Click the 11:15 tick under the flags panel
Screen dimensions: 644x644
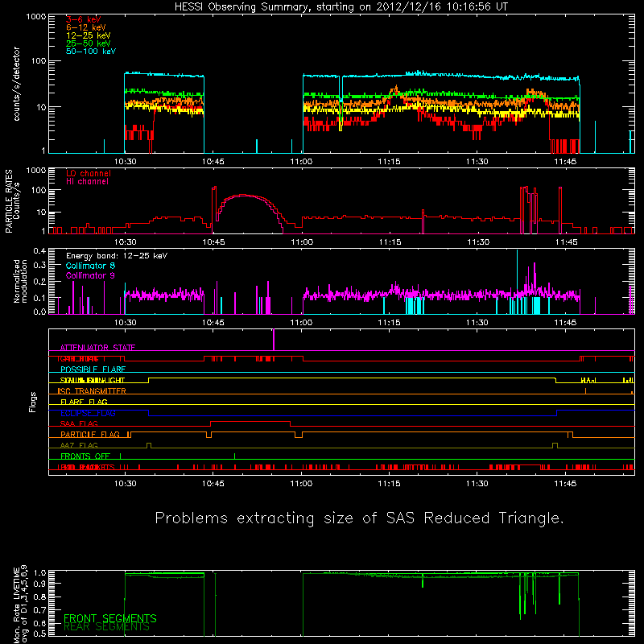(x=390, y=484)
